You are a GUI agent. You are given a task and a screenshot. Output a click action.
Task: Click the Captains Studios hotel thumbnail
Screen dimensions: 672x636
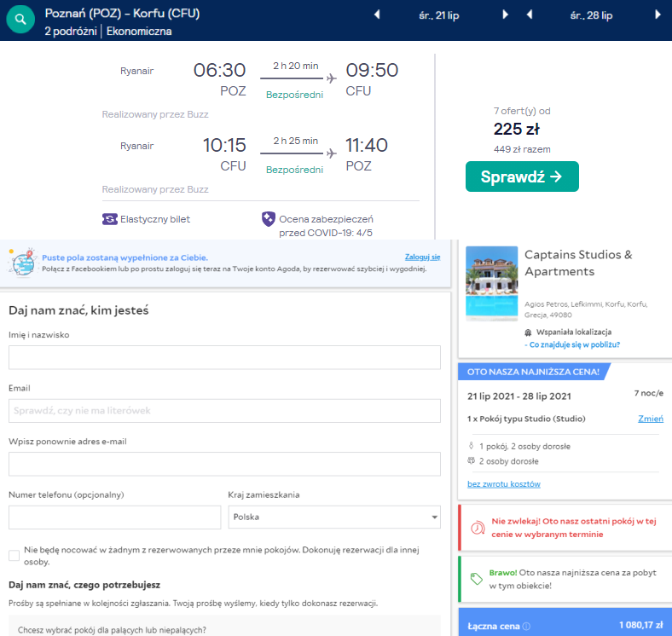click(x=492, y=283)
